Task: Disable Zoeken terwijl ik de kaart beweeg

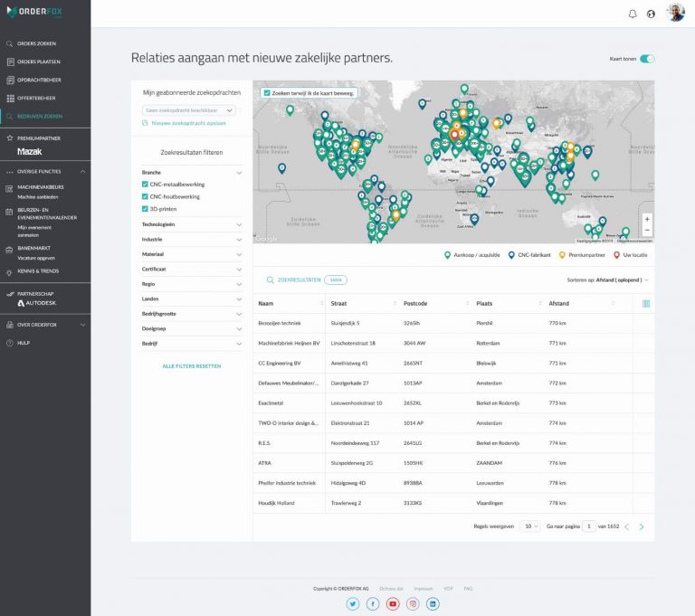Action: [266, 92]
